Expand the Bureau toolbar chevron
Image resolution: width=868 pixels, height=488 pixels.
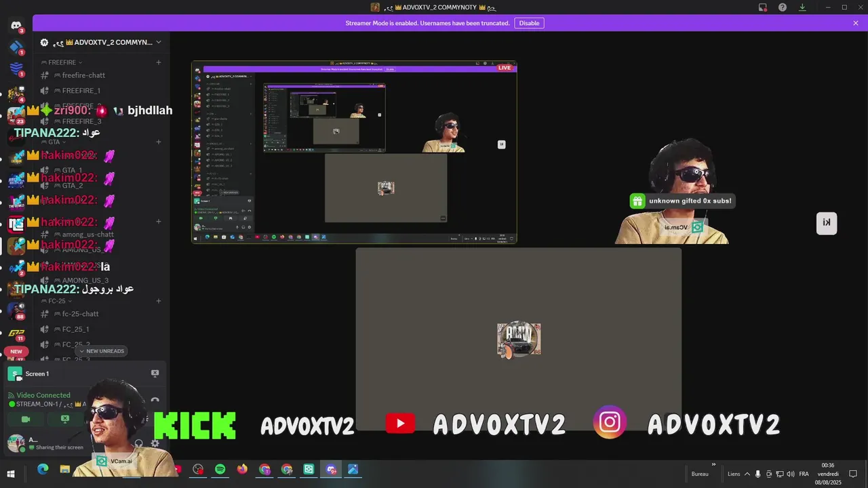(713, 465)
